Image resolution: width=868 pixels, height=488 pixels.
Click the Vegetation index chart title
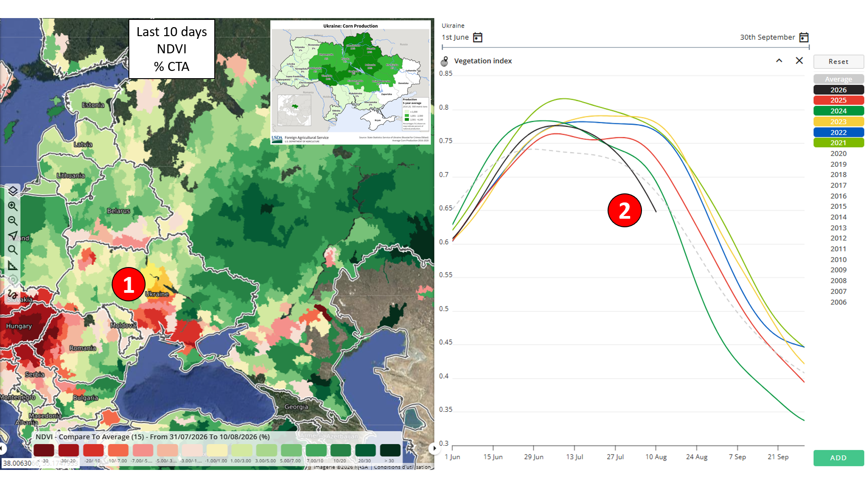[x=483, y=61]
